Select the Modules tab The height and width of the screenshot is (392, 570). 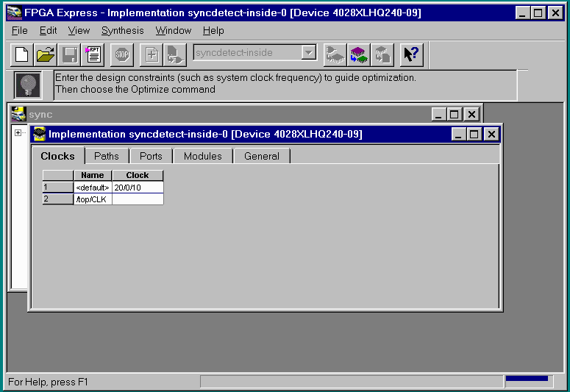click(x=202, y=156)
